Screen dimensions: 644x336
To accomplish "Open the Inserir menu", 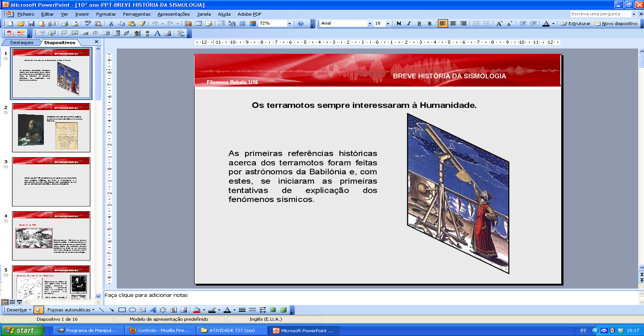I will point(82,14).
